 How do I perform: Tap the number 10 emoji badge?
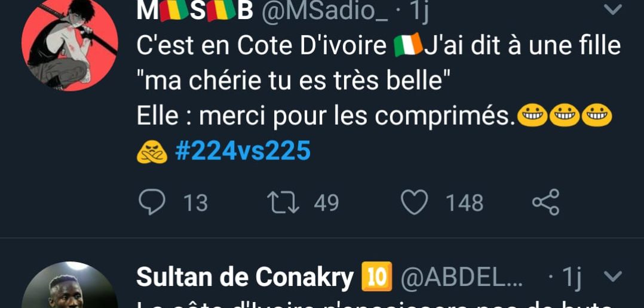(x=377, y=277)
